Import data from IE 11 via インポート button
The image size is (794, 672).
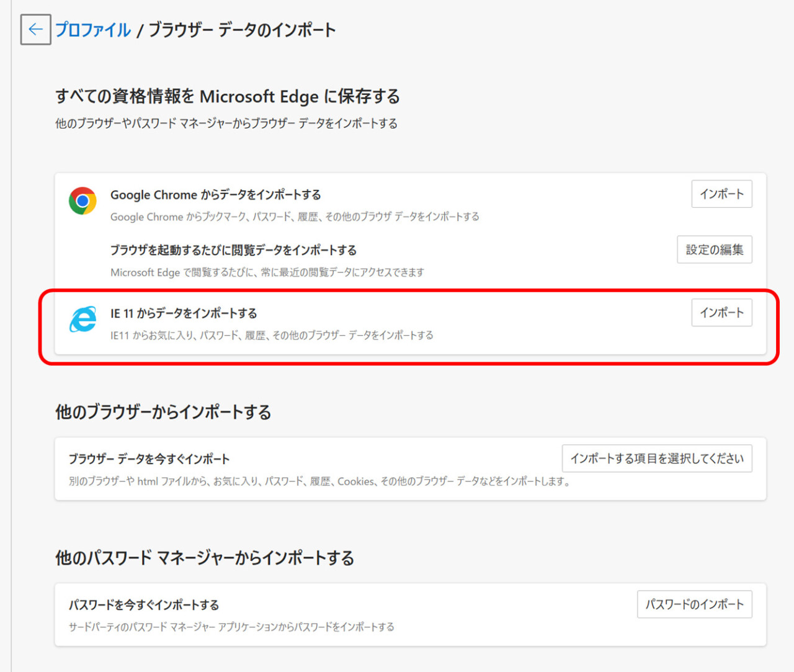(721, 313)
